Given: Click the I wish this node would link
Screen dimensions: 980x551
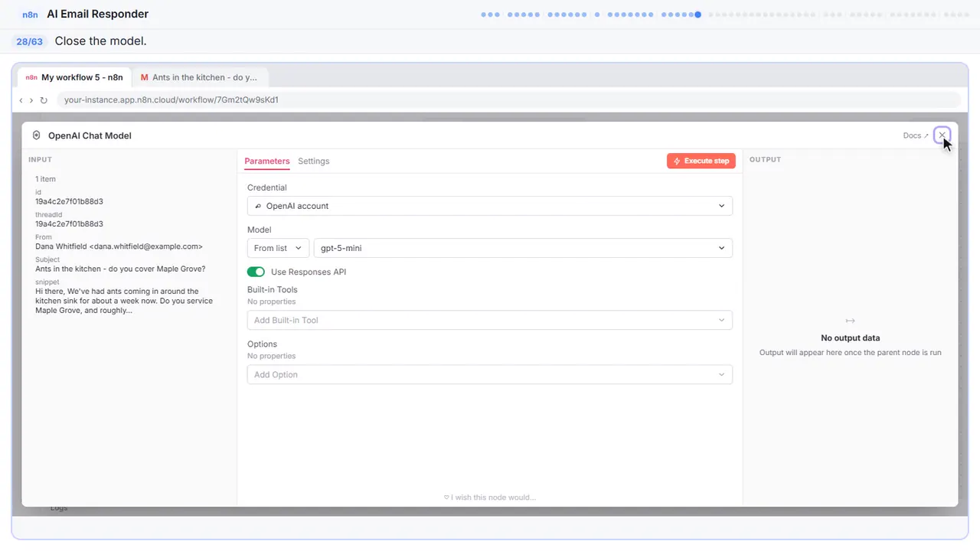Looking at the screenshot, I should [490, 497].
